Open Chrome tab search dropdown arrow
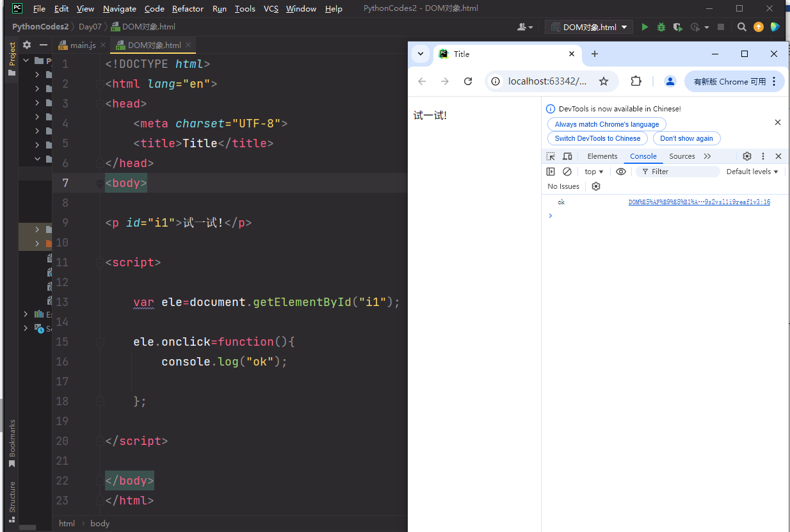The height and width of the screenshot is (532, 790). pyautogui.click(x=421, y=54)
